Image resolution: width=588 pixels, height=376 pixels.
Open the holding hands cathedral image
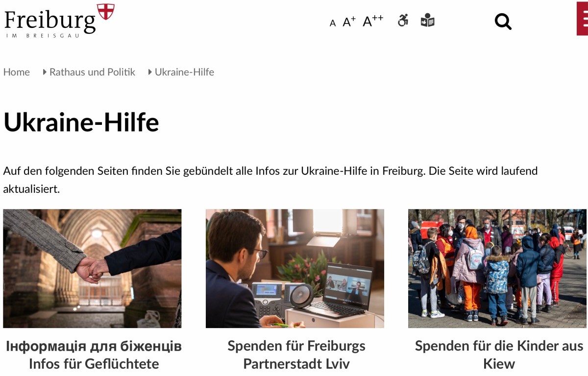point(92,268)
